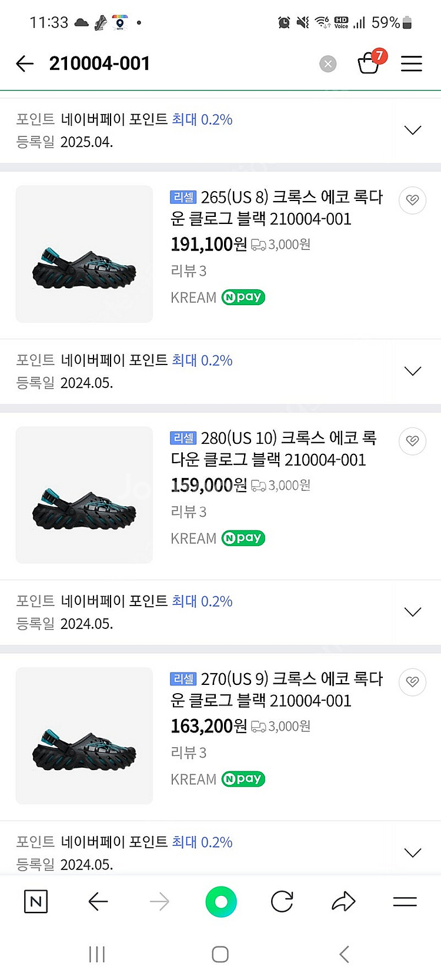This screenshot has height=980, width=441.
Task: Go back using browser toolbar back arrow
Action: click(98, 901)
